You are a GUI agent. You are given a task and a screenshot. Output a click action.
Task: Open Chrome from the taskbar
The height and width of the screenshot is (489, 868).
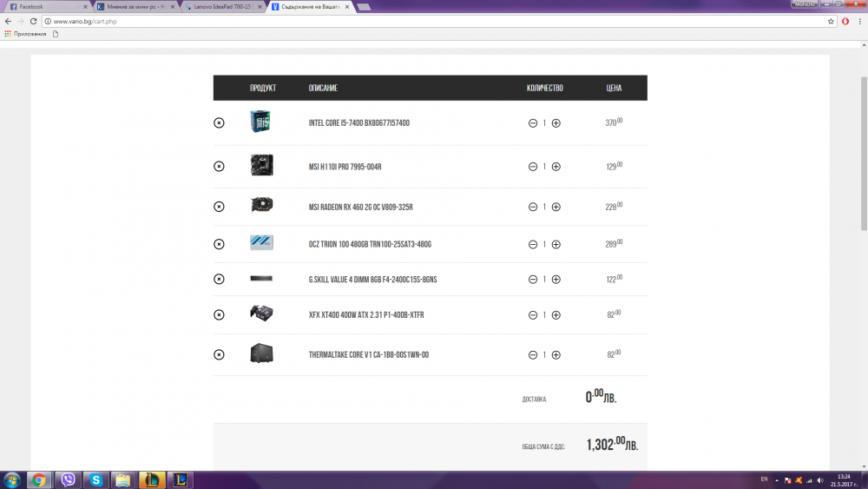point(39,479)
